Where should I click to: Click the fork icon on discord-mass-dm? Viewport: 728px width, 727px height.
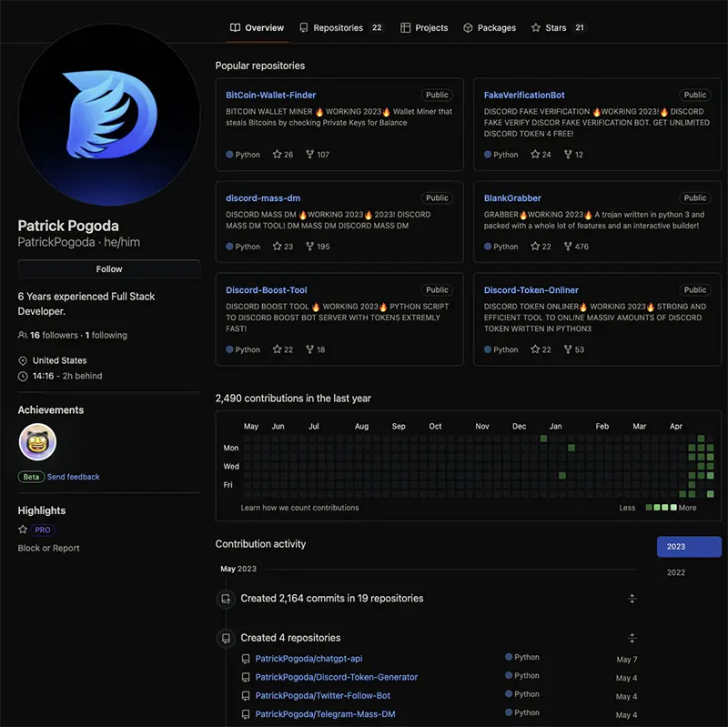tap(310, 246)
